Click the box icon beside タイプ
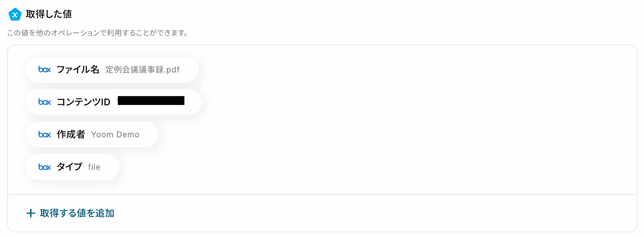The height and width of the screenshot is (237, 644). [x=44, y=167]
